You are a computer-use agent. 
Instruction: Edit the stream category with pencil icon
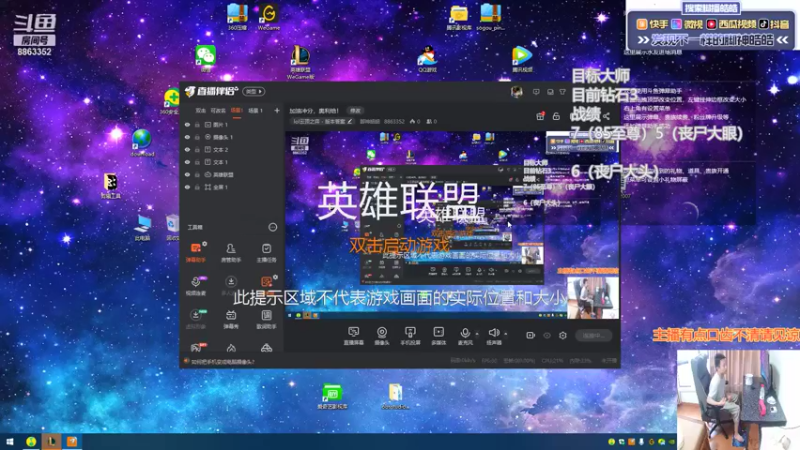(350, 121)
